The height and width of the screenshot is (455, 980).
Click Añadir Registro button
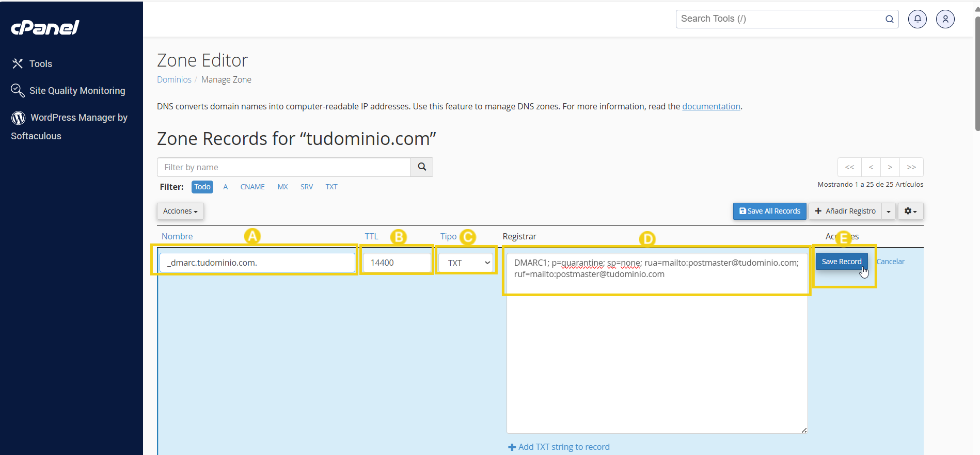tap(845, 211)
